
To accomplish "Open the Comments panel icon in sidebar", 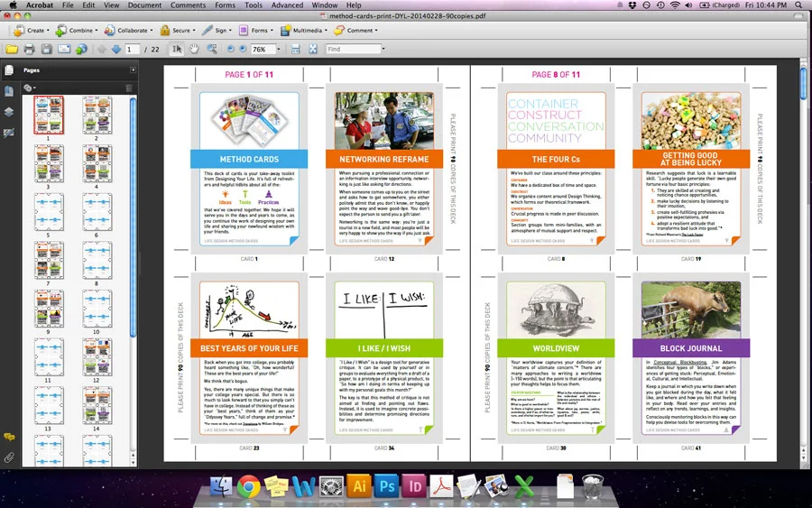I will coord(9,437).
